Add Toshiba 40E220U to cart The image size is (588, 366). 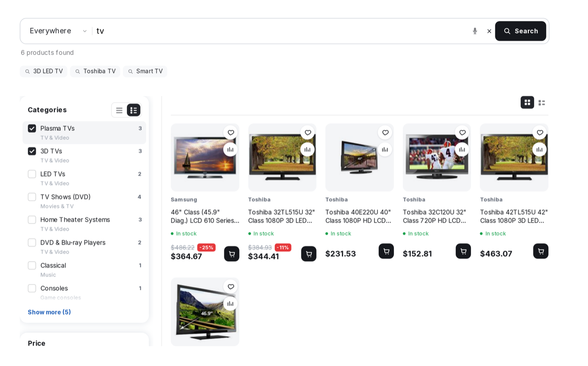point(386,251)
